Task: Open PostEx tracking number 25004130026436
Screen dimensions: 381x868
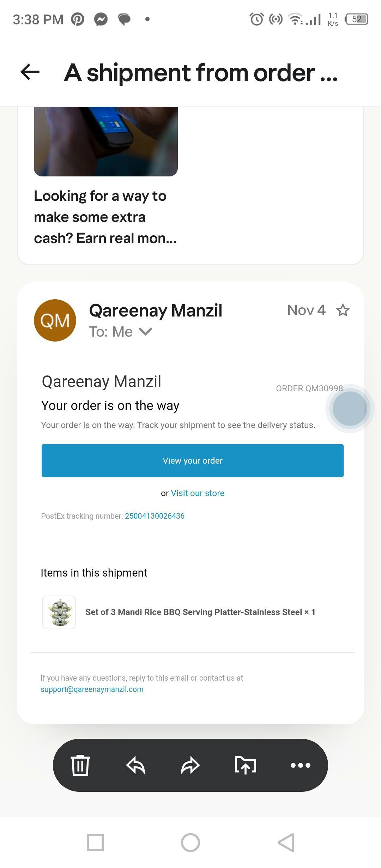Action: click(x=155, y=516)
